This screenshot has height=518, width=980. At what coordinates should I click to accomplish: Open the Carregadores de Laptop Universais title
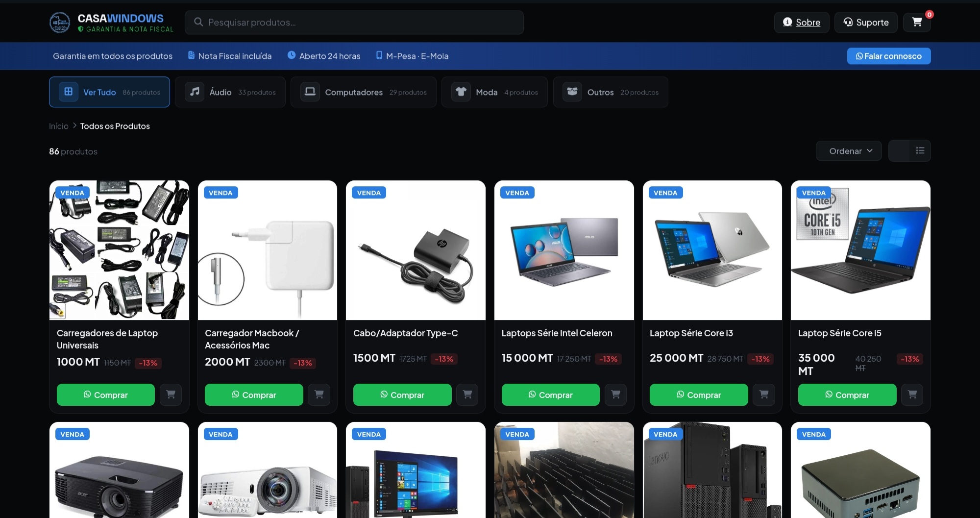pyautogui.click(x=107, y=339)
